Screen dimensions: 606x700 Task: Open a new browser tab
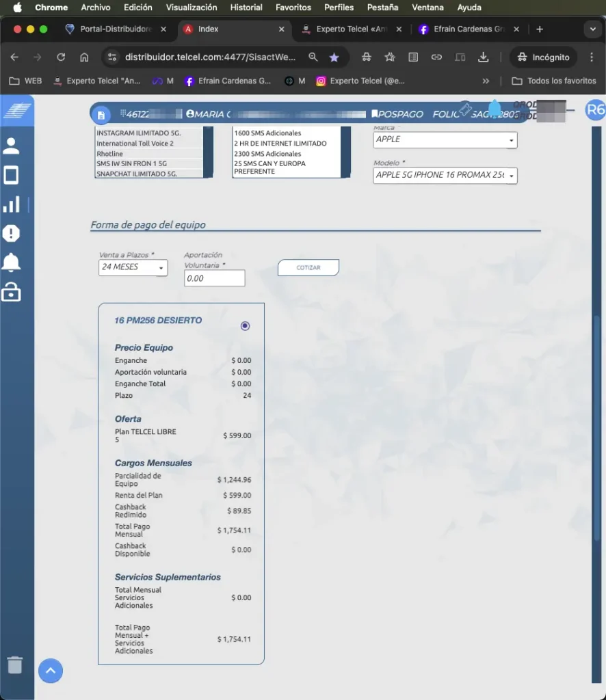(540, 29)
